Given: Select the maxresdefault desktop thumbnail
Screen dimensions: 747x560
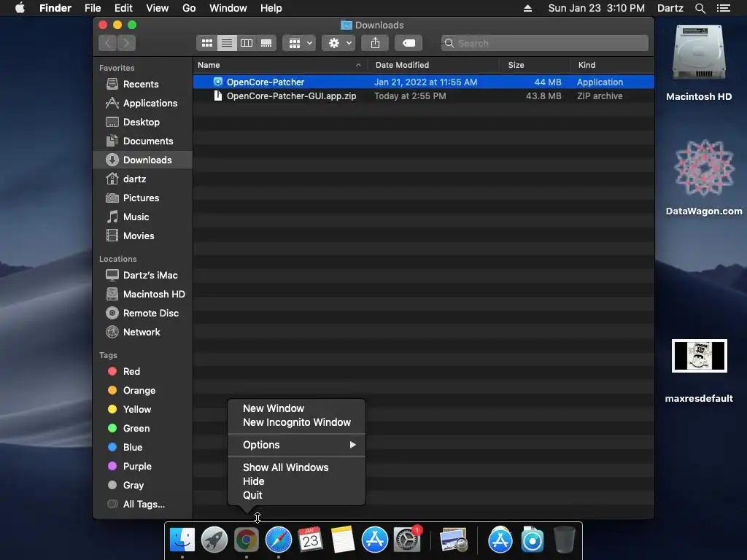Looking at the screenshot, I should tap(699, 356).
